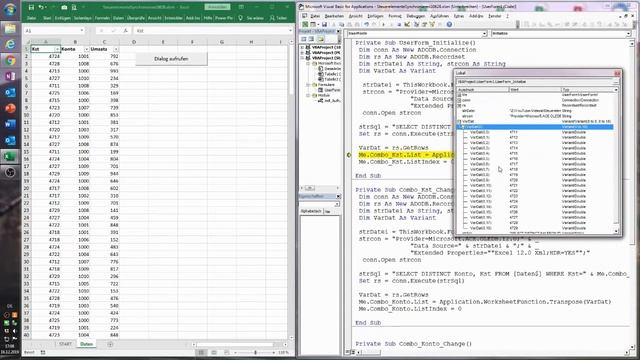640x360 pixels.
Task: Click the Normal view icon in Excel status bar
Action: click(201, 352)
